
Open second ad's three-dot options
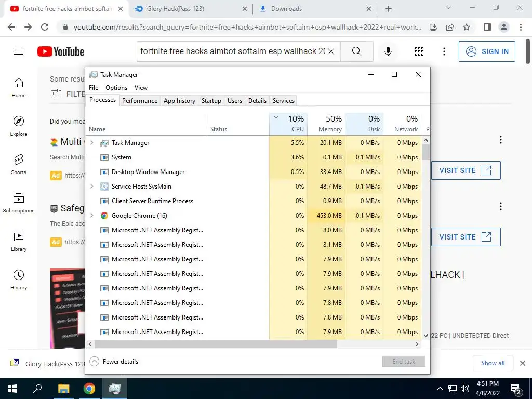point(501,206)
